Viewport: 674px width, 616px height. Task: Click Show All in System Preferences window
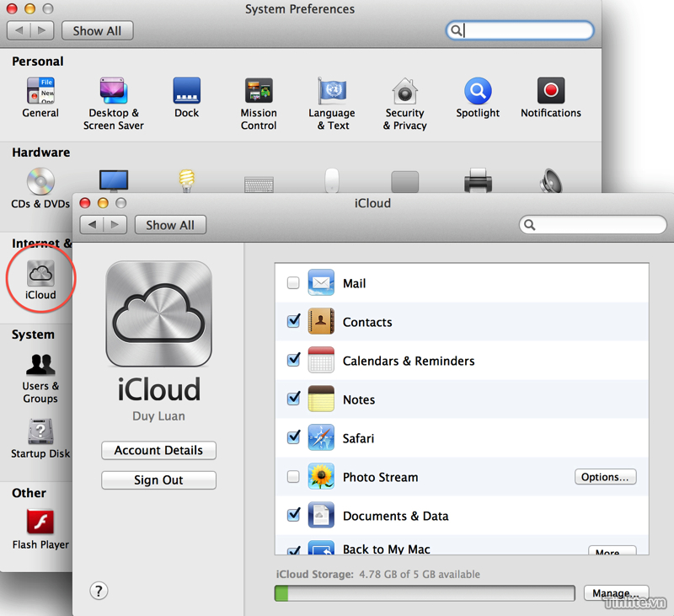97,31
